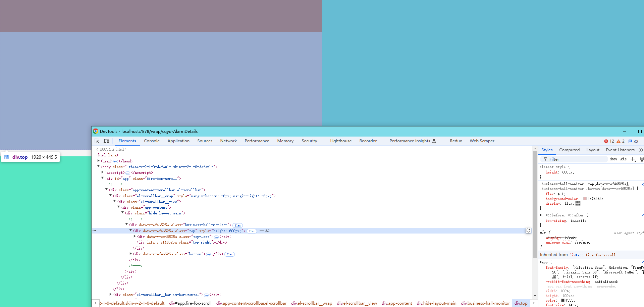Show more Styles pane tabs chevron
This screenshot has height=307, width=644.
point(641,150)
